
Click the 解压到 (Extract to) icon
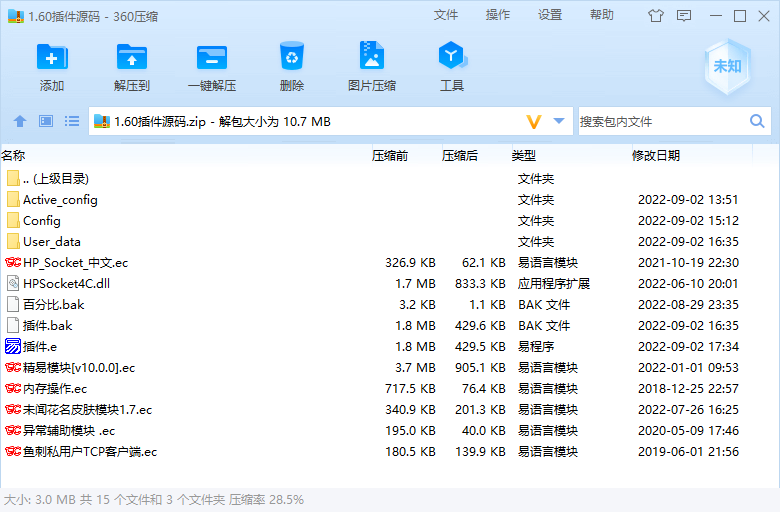point(132,58)
